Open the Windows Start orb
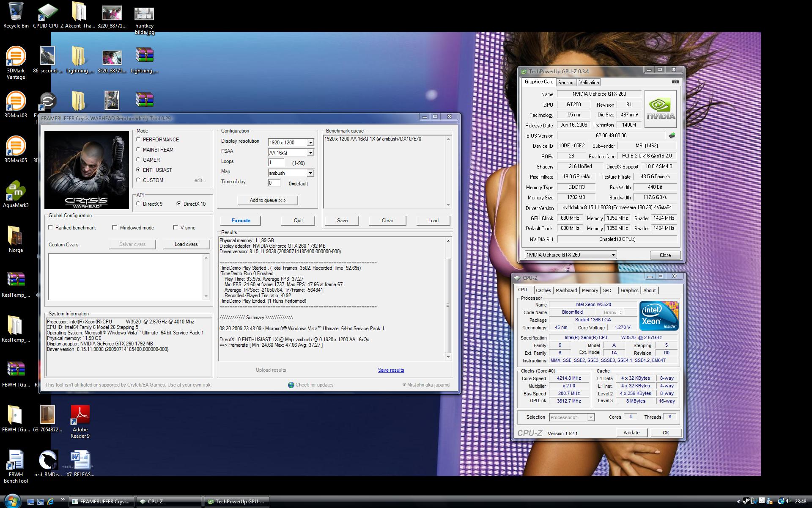Screen dimensions: 812x508 tap(12, 501)
